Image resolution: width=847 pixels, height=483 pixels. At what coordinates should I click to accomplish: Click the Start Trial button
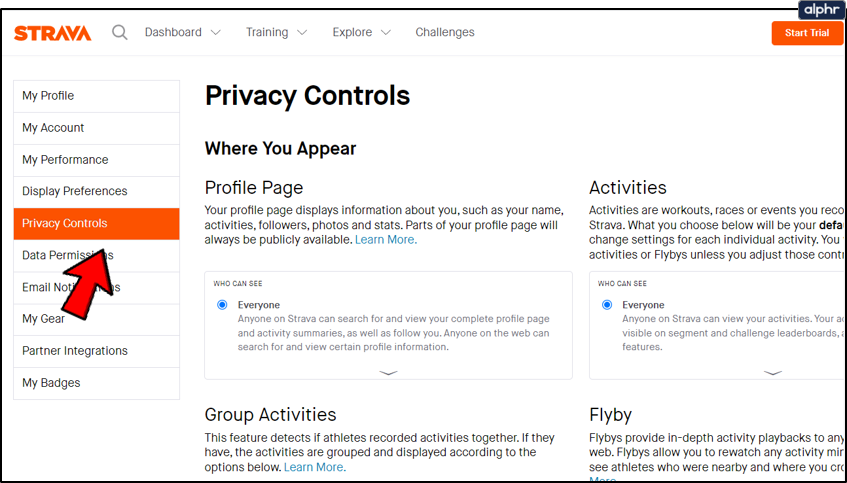(807, 33)
